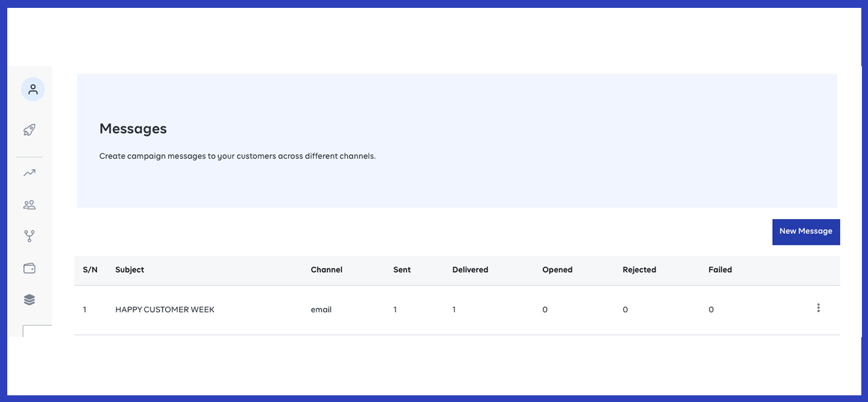
Task: Sort by the Channel column header
Action: point(326,270)
